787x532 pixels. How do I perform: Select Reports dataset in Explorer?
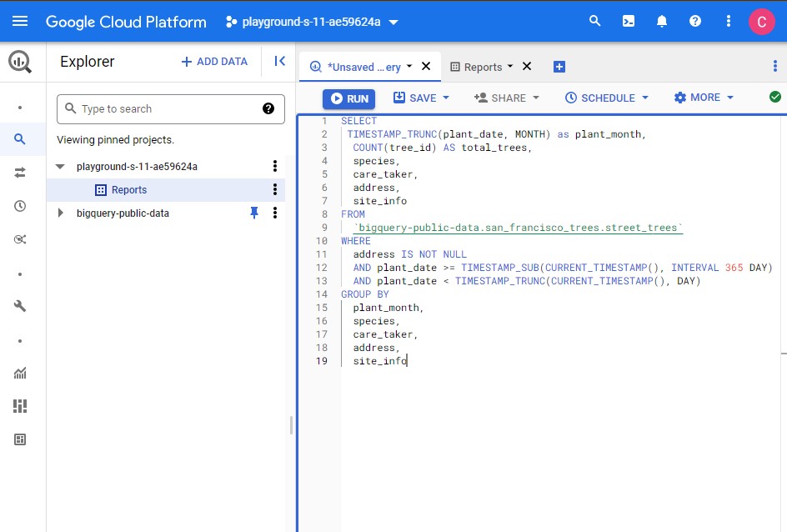(x=129, y=190)
